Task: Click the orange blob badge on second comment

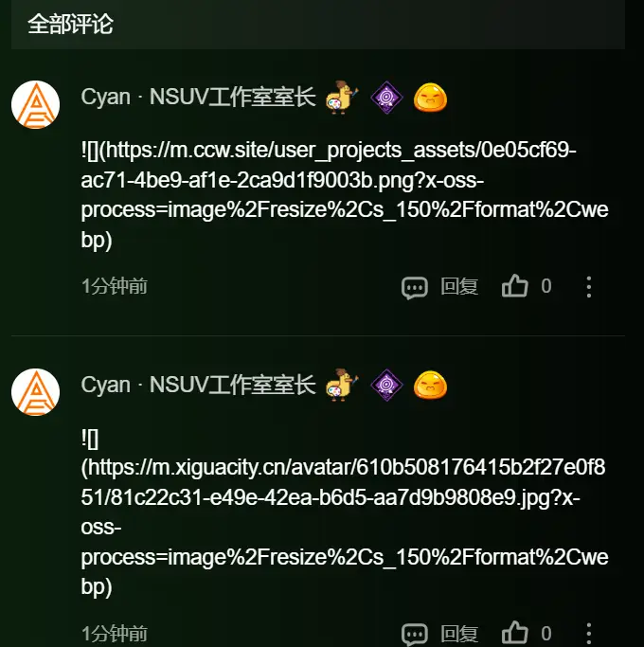Action: tap(430, 386)
